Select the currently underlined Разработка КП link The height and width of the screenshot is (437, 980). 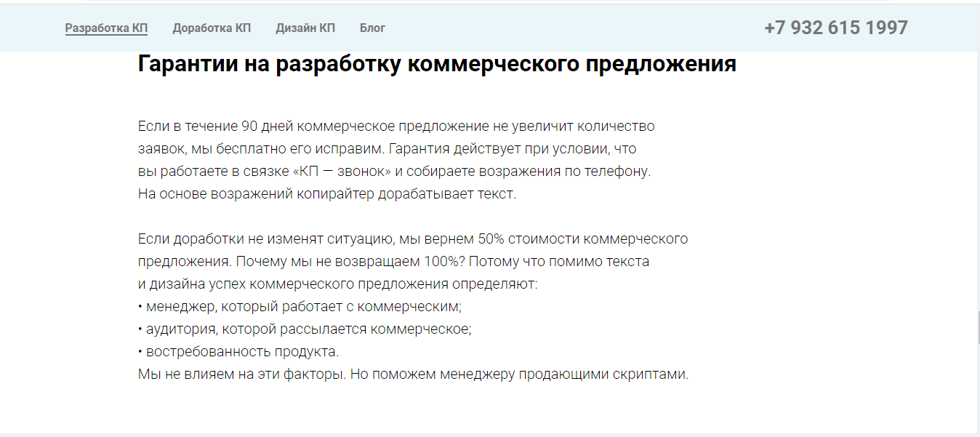[x=106, y=28]
